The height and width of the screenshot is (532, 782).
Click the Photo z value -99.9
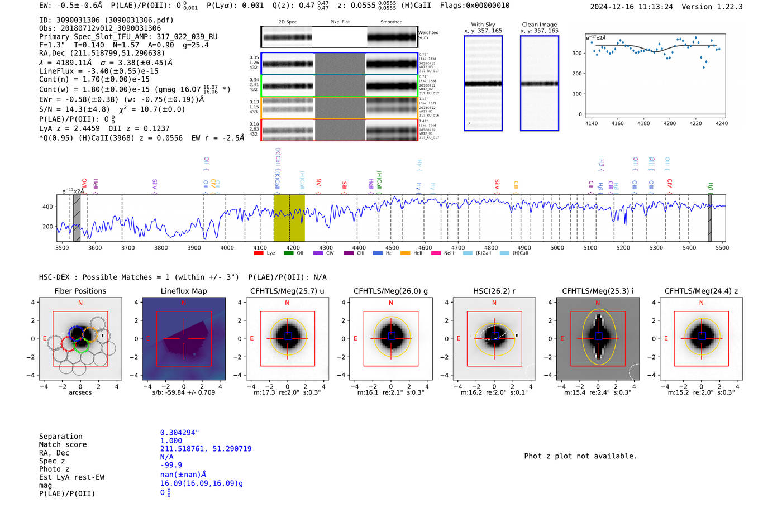(x=171, y=465)
